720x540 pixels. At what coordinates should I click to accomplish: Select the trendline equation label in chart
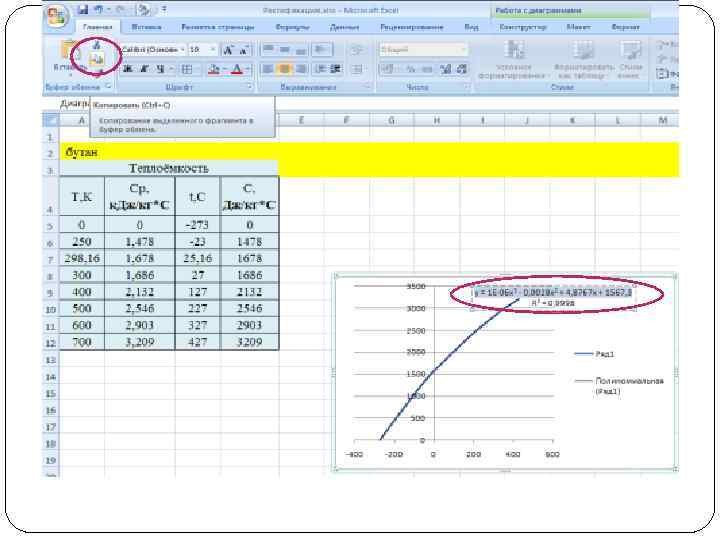point(553,297)
